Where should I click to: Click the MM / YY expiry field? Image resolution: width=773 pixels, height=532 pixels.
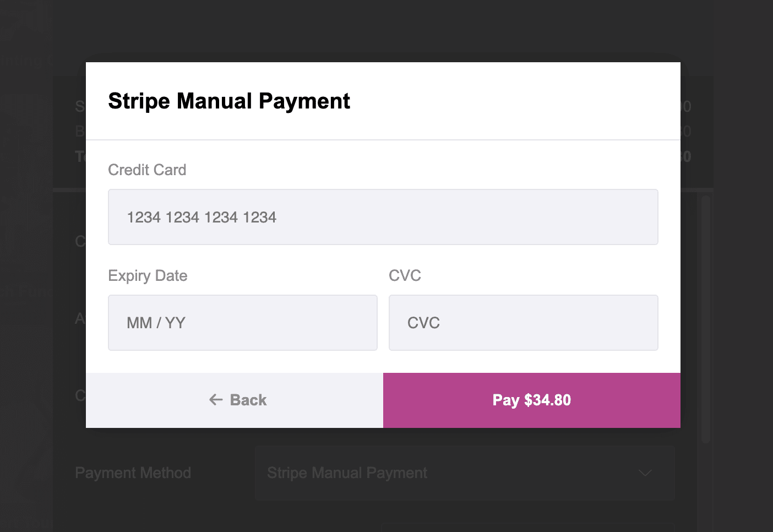[242, 323]
